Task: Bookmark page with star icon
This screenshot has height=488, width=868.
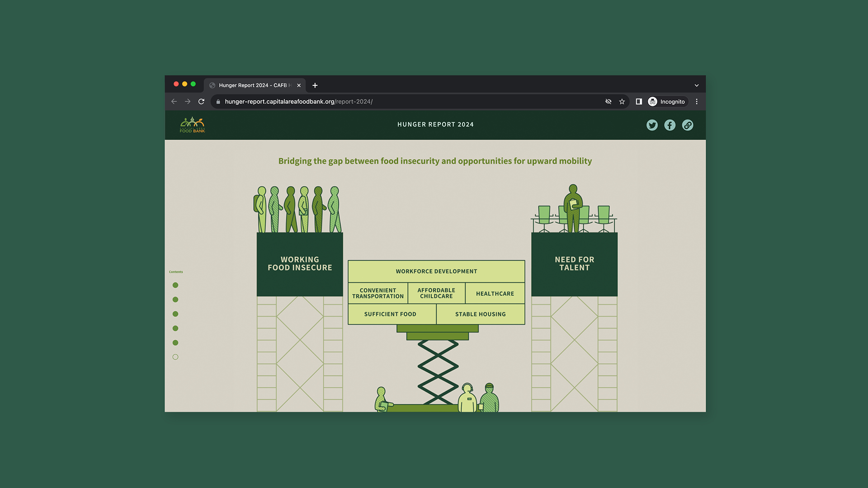Action: (x=622, y=102)
